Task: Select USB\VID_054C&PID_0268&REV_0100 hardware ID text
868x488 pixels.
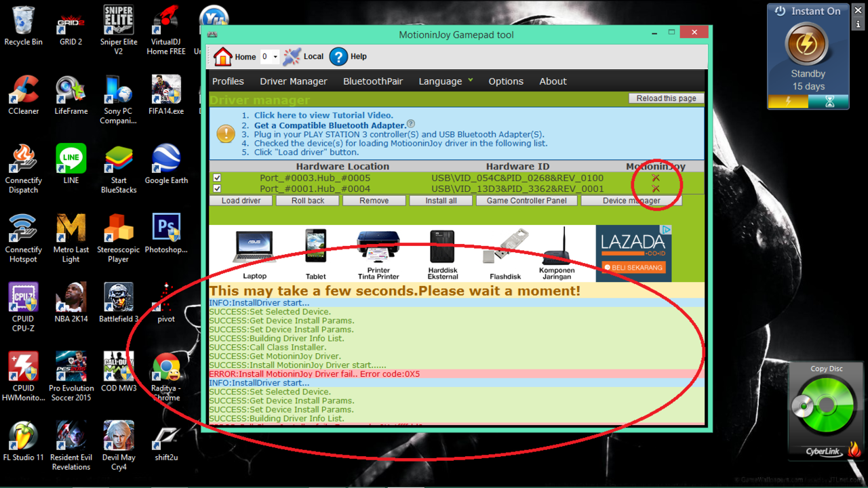Action: click(517, 178)
